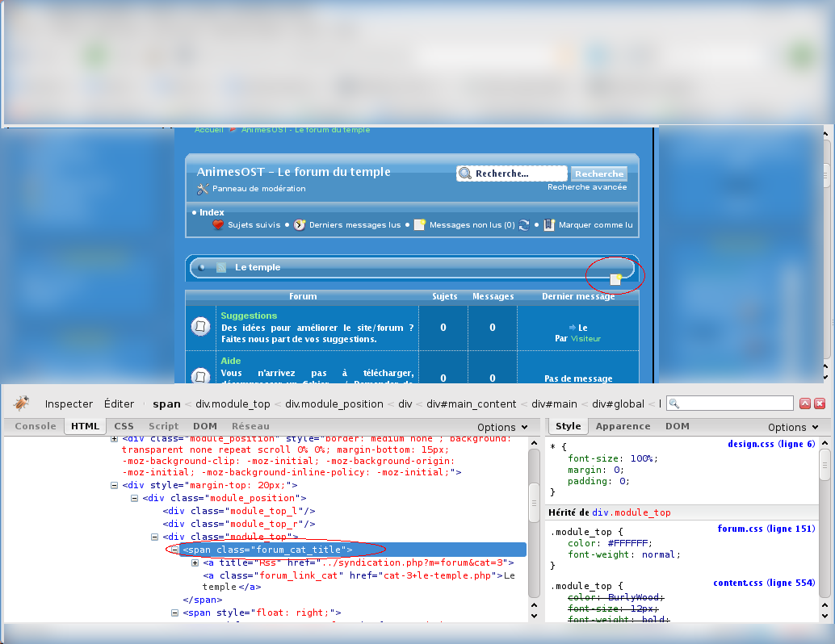This screenshot has width=835, height=644.
Task: Click the Marquer comme lu book icon
Action: point(549,225)
